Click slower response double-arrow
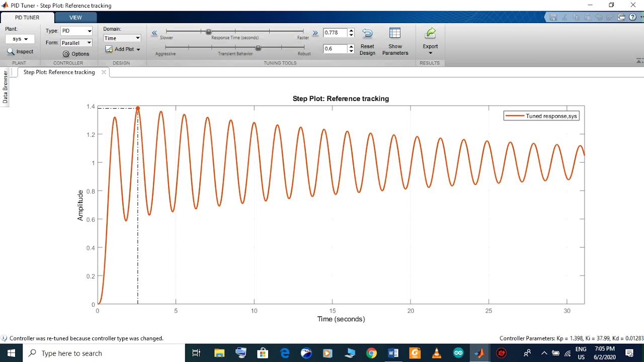 154,33
